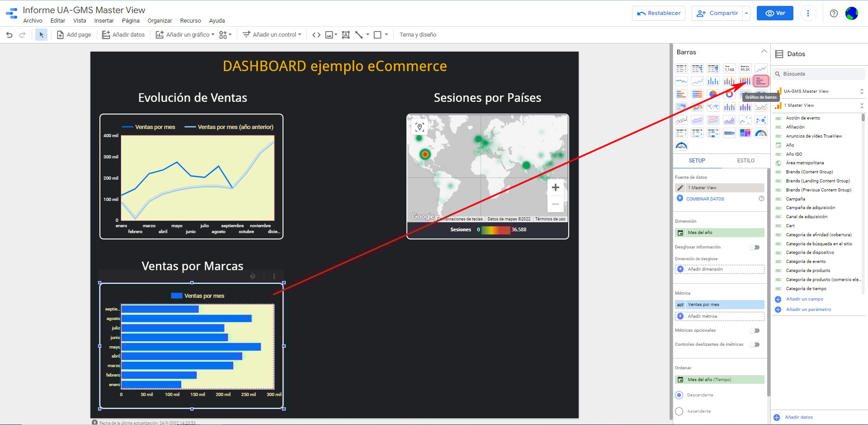Select the bullet chart type
This screenshot has width=868, height=425.
729,133
